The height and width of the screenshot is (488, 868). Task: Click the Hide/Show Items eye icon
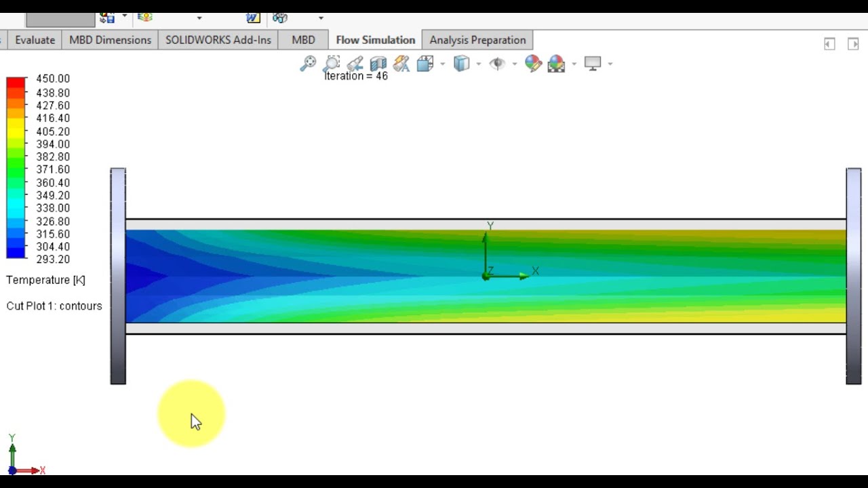tap(497, 64)
